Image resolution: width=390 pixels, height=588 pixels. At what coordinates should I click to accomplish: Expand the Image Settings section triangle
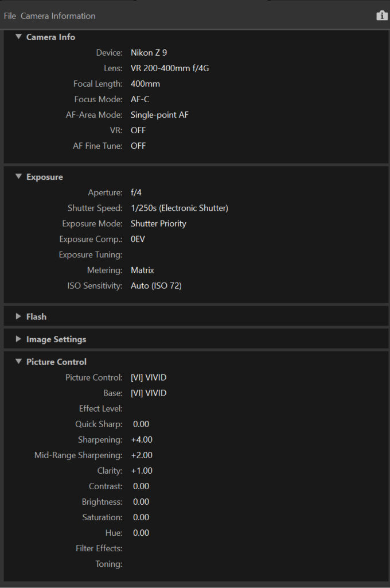point(18,339)
